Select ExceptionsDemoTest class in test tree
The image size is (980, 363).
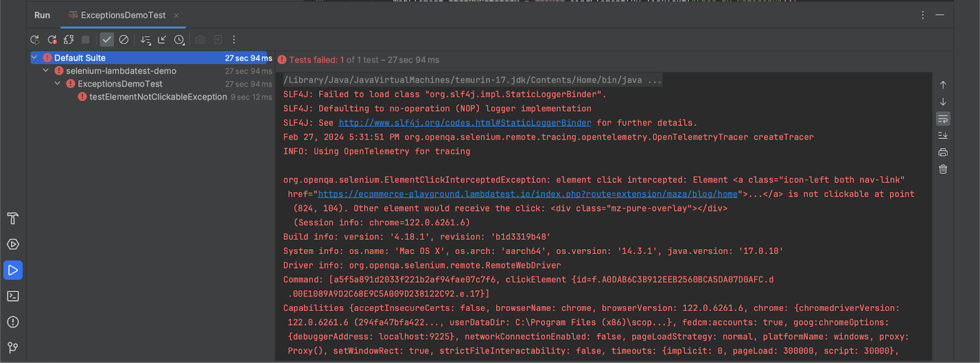120,84
